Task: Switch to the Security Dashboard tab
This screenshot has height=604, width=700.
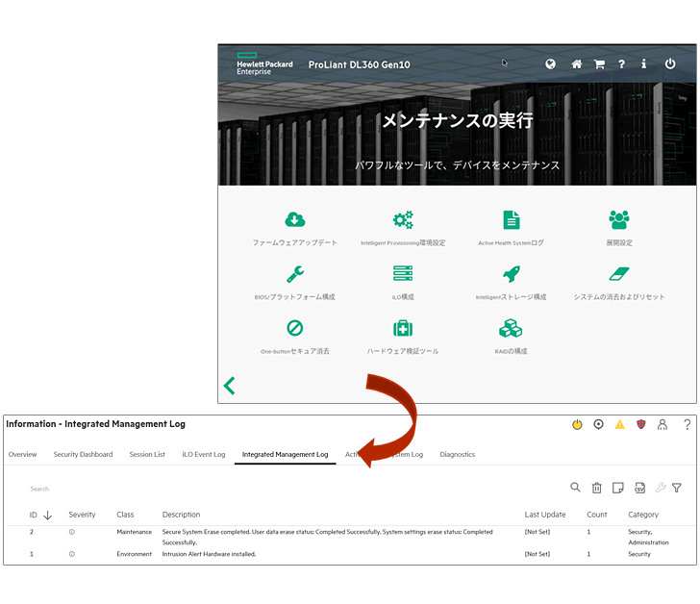Action: coord(83,455)
